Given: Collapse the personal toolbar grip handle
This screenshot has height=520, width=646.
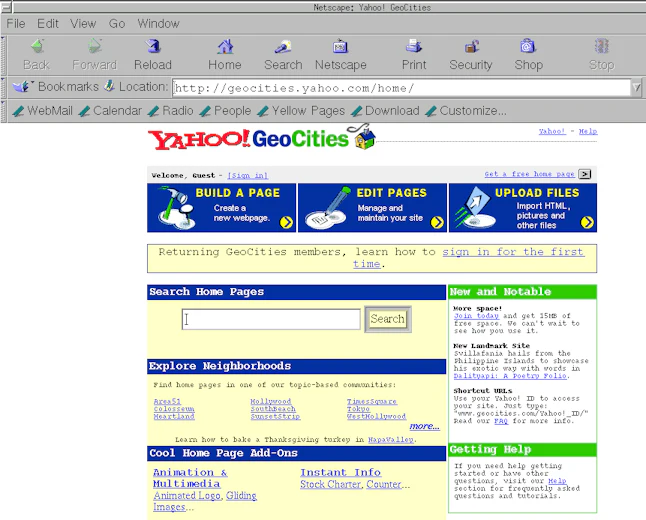Looking at the screenshot, I should [x=3, y=111].
